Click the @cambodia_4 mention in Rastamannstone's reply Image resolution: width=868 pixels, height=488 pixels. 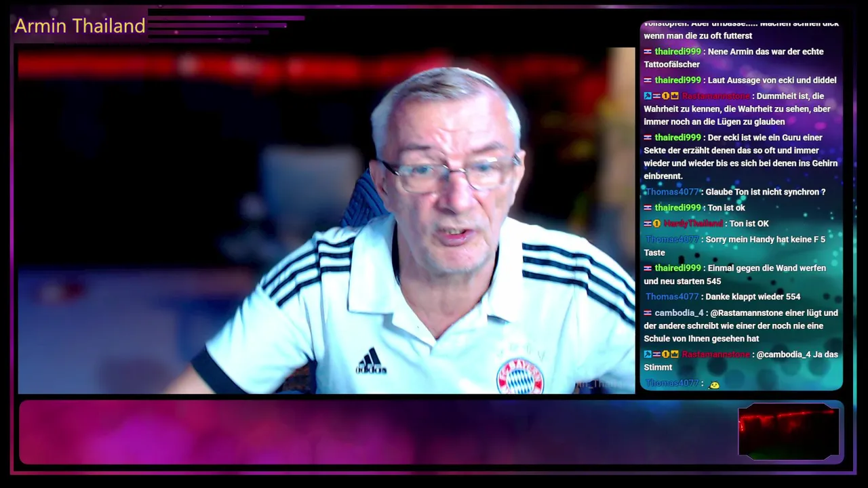pyautogui.click(x=783, y=354)
